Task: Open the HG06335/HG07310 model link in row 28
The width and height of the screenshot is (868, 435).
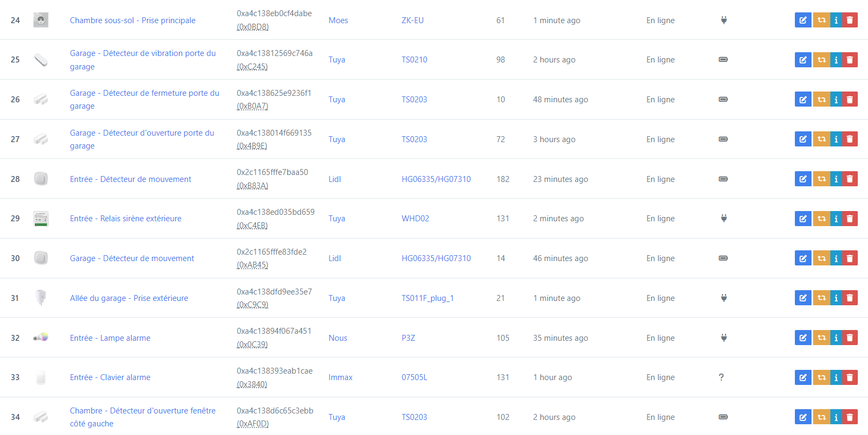Action: pos(436,179)
